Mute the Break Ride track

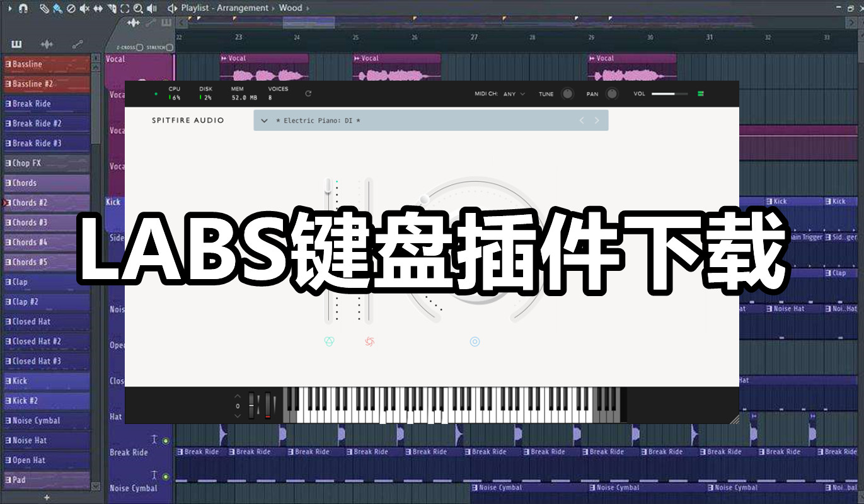click(x=166, y=441)
